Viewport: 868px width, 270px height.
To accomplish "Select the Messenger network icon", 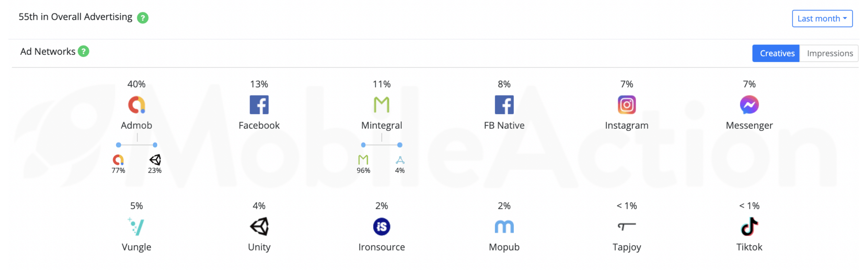I will [x=749, y=105].
